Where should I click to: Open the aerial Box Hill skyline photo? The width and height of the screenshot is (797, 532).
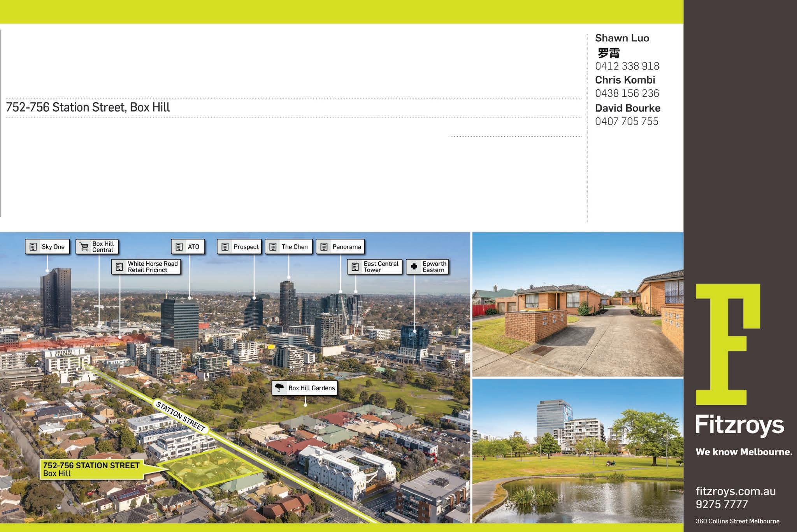(x=235, y=378)
